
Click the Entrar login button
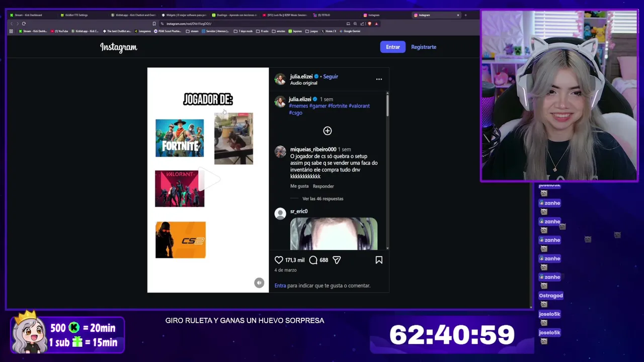point(393,47)
